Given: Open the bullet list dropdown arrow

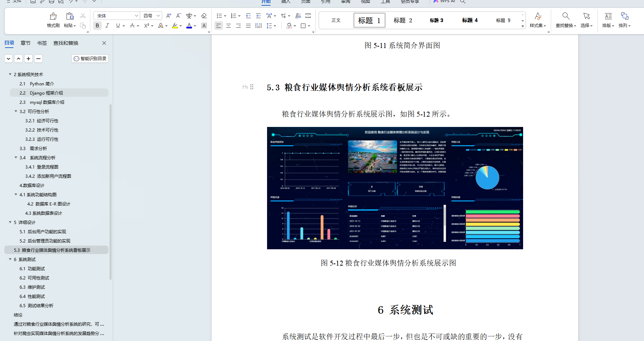Looking at the screenshot, I should pos(225,16).
